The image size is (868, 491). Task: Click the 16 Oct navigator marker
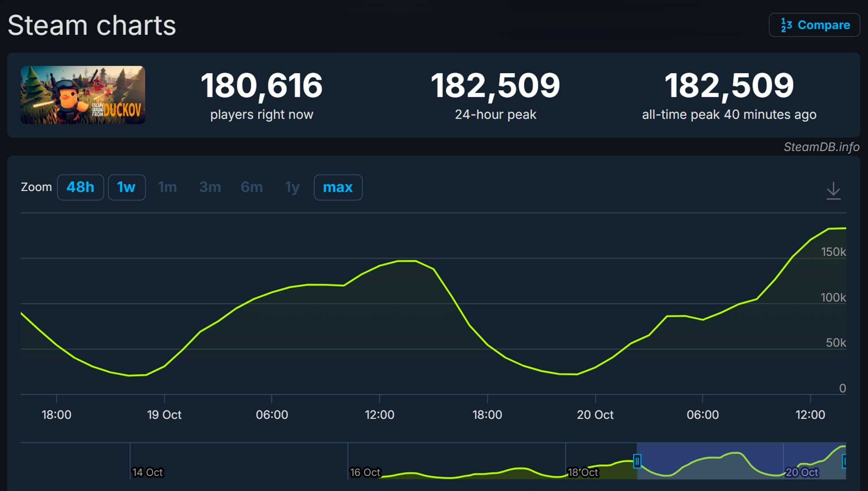pos(365,472)
